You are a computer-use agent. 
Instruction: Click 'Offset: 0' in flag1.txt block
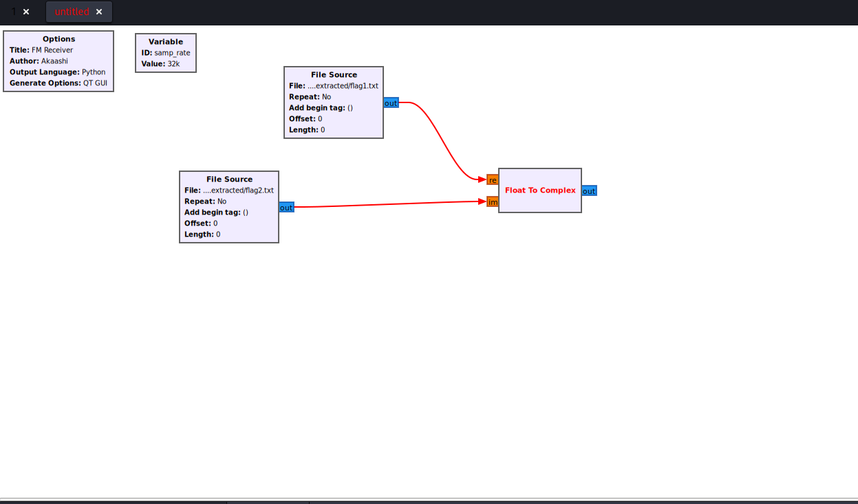coord(305,119)
